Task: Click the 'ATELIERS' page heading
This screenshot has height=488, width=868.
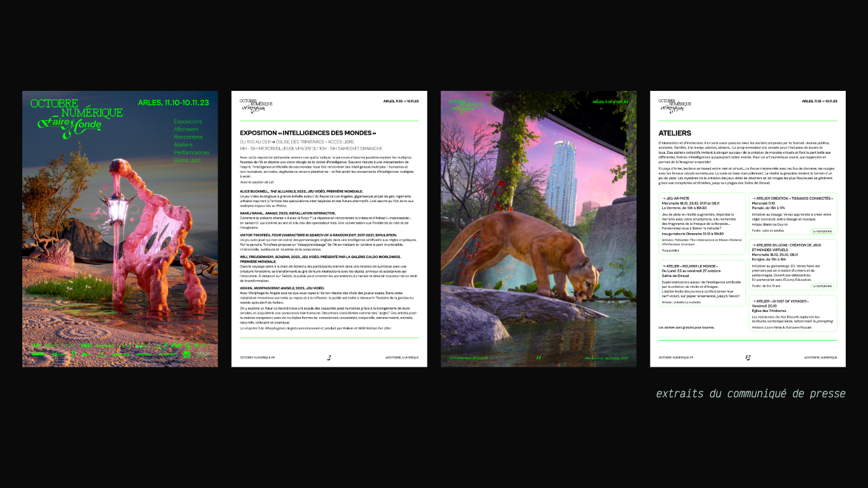Action: (675, 133)
